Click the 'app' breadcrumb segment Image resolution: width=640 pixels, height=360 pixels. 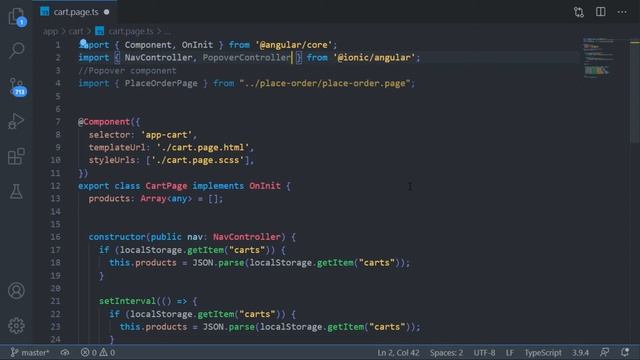(51, 31)
